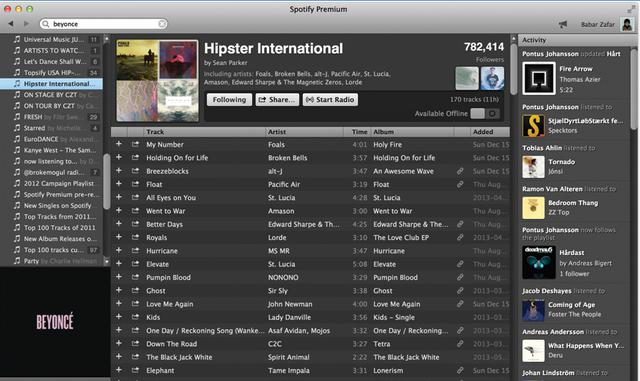Click in the beyonce search field
This screenshot has width=640, height=381.
coord(104,24)
